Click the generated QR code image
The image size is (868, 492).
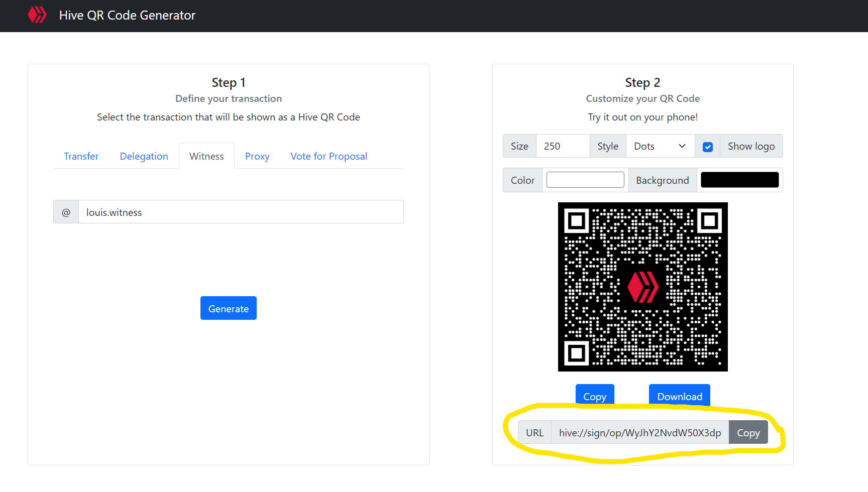(x=643, y=287)
